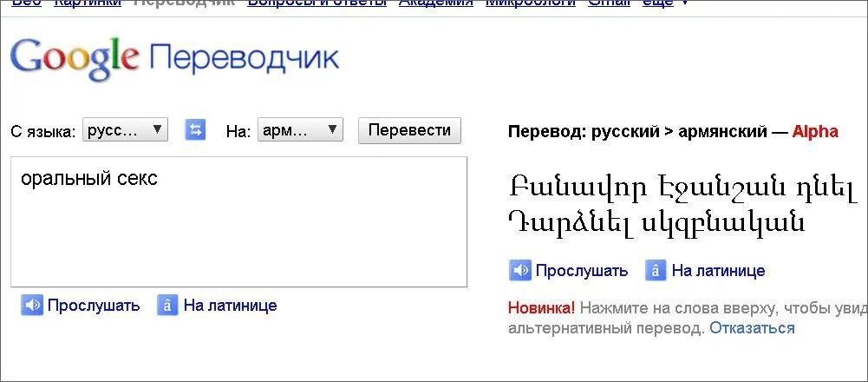Click the Перевести button
Screen dimensions: 868x382
tap(409, 130)
